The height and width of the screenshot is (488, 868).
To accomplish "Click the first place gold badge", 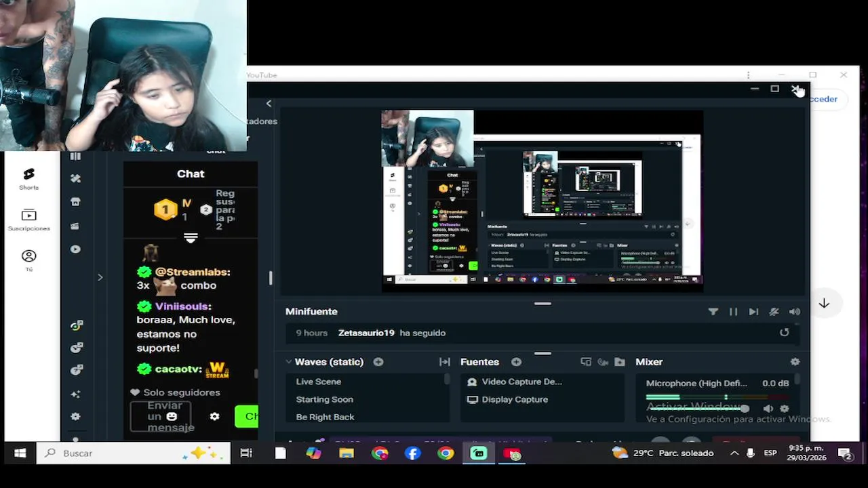I will 165,209.
